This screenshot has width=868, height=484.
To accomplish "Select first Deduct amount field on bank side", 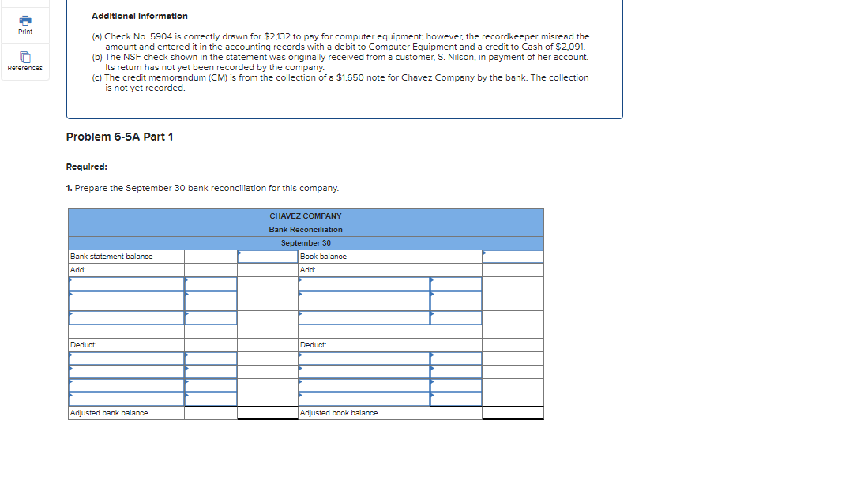I will [x=211, y=358].
